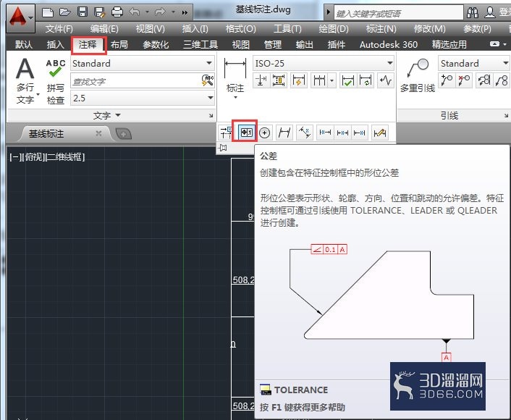Expand the undo history dropdown arrow
The image size is (511, 420).
(148, 12)
